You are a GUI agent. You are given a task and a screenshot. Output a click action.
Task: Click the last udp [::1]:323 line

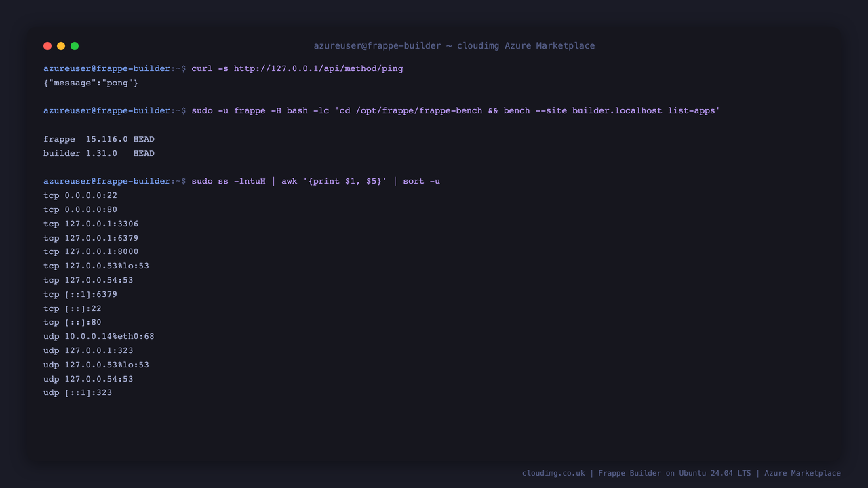click(77, 392)
